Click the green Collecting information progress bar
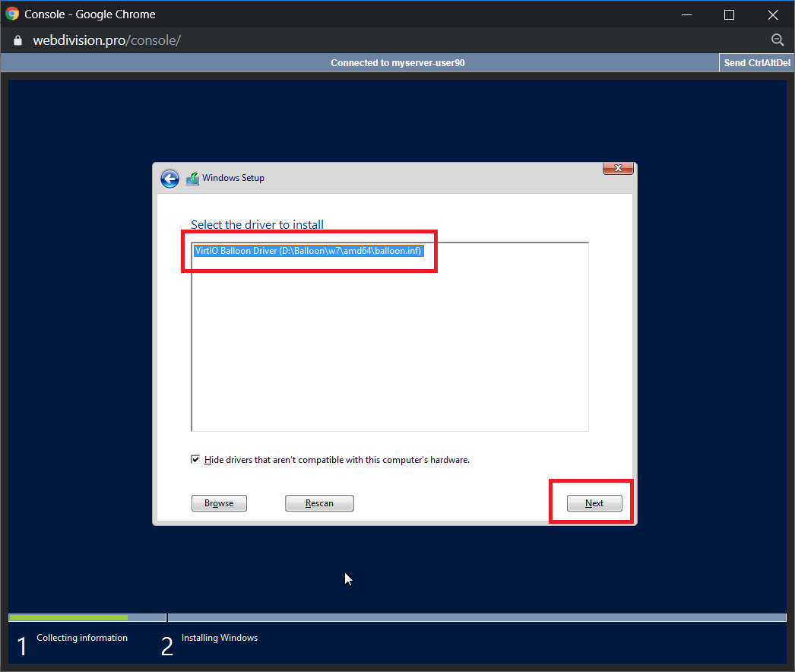This screenshot has width=795, height=672. (68, 617)
